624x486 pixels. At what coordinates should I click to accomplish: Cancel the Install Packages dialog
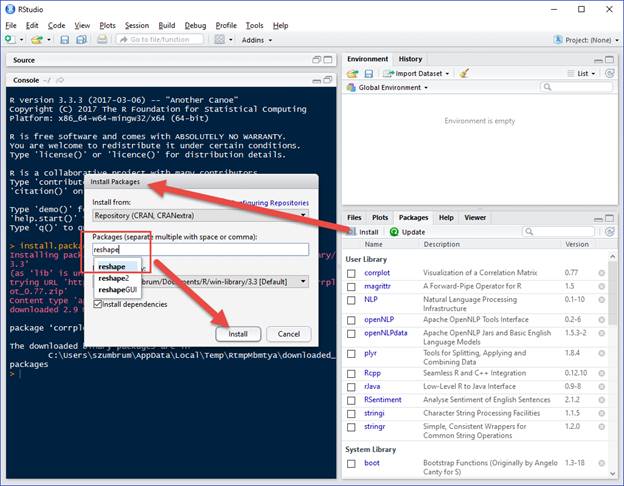pos(288,333)
